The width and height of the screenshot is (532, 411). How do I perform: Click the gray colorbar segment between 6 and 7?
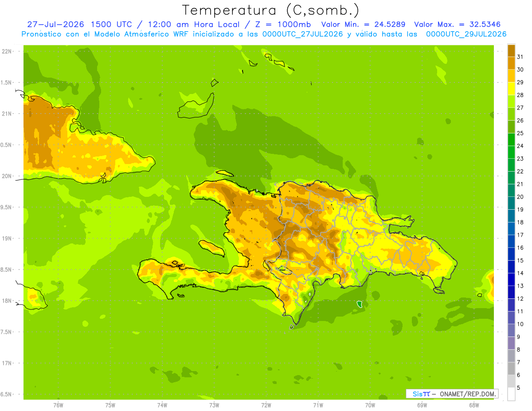pos(511,368)
